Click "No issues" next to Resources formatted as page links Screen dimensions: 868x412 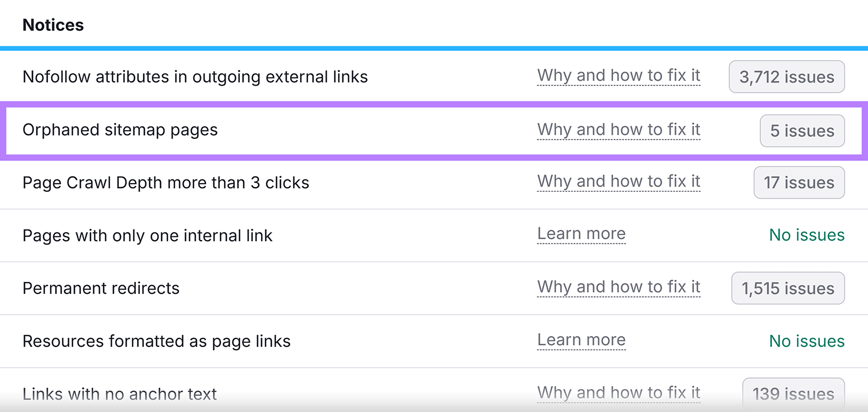pyautogui.click(x=807, y=341)
